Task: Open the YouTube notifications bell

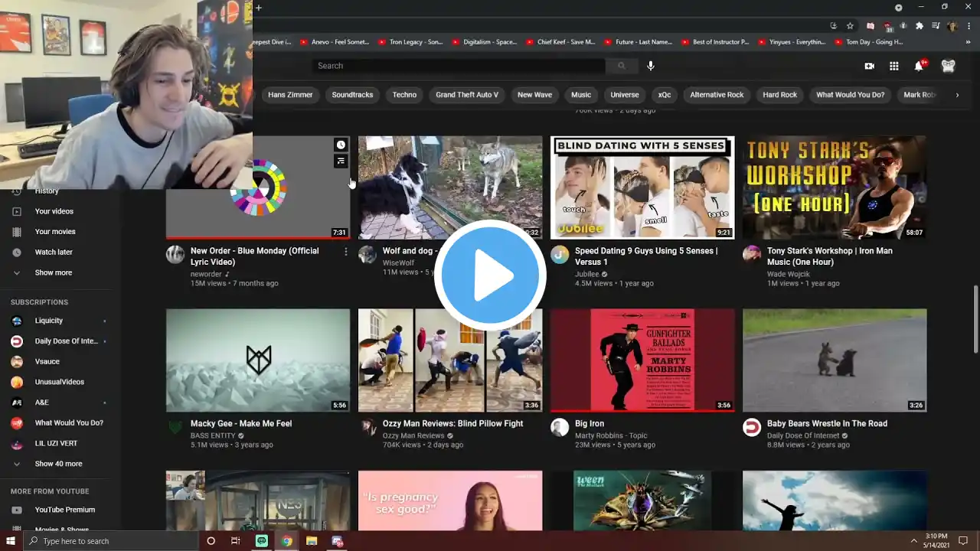Action: [x=919, y=66]
